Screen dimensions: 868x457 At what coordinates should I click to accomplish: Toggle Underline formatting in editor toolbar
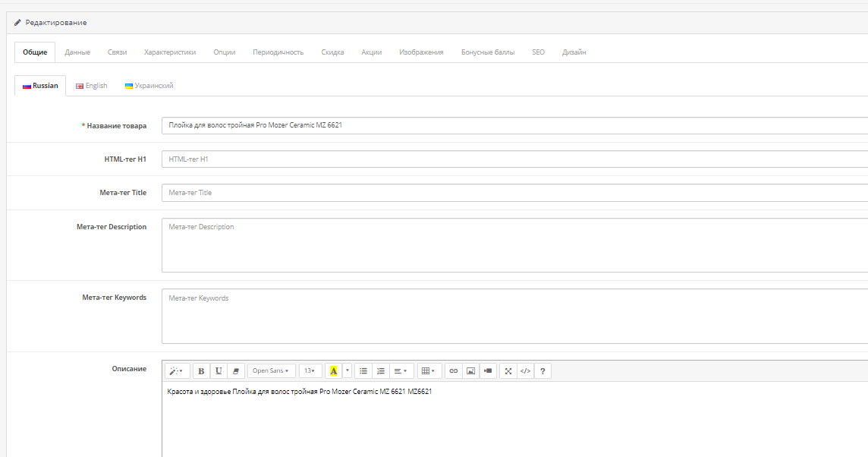pyautogui.click(x=219, y=371)
